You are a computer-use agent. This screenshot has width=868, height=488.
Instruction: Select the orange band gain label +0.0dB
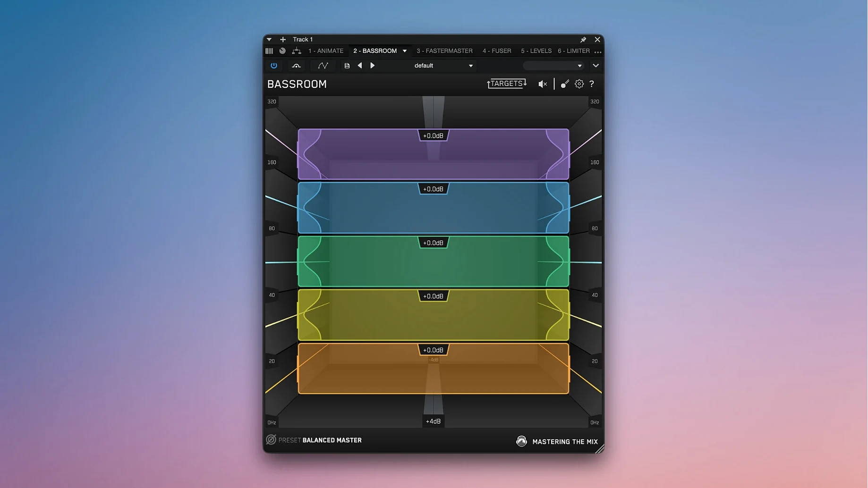click(x=433, y=350)
